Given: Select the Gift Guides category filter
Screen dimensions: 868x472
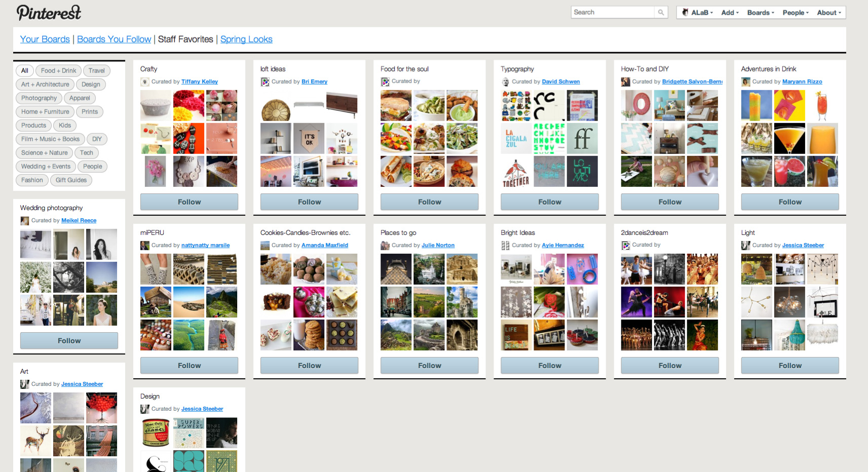Looking at the screenshot, I should [71, 180].
